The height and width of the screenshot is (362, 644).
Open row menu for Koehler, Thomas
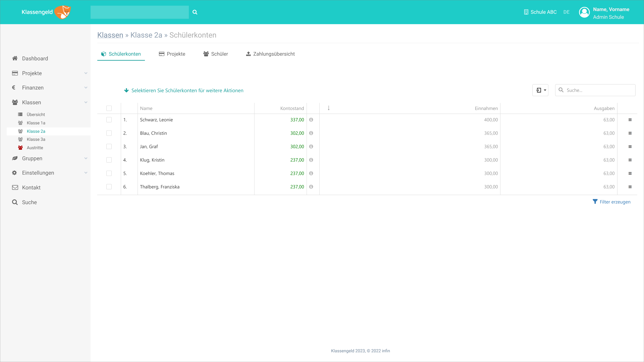(x=630, y=174)
